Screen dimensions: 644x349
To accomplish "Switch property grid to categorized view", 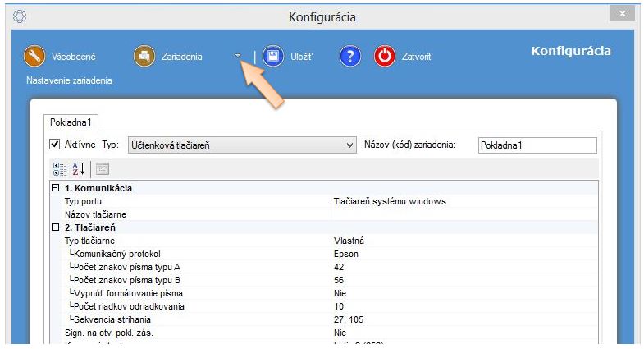I will point(59,168).
